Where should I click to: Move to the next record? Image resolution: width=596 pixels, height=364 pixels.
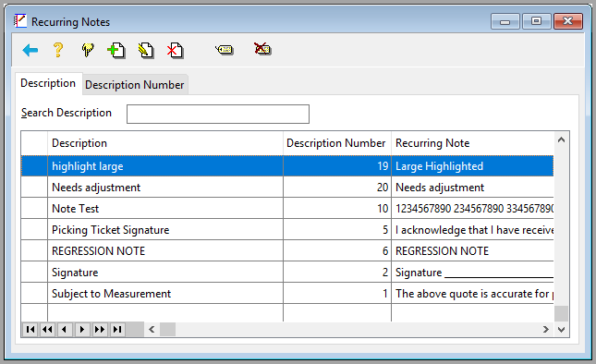click(x=82, y=330)
